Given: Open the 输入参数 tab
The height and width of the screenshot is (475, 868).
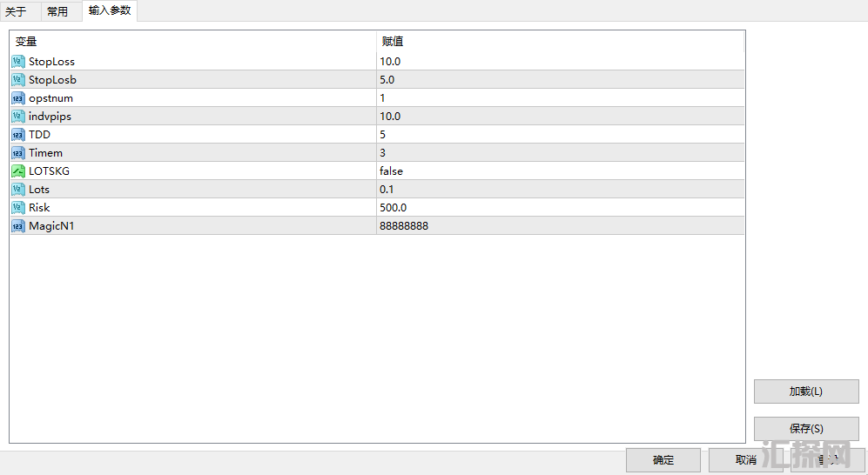Looking at the screenshot, I should click(110, 11).
